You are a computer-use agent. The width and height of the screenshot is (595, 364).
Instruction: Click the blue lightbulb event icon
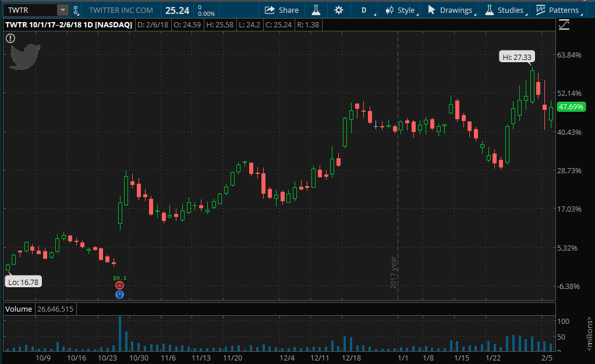(119, 295)
